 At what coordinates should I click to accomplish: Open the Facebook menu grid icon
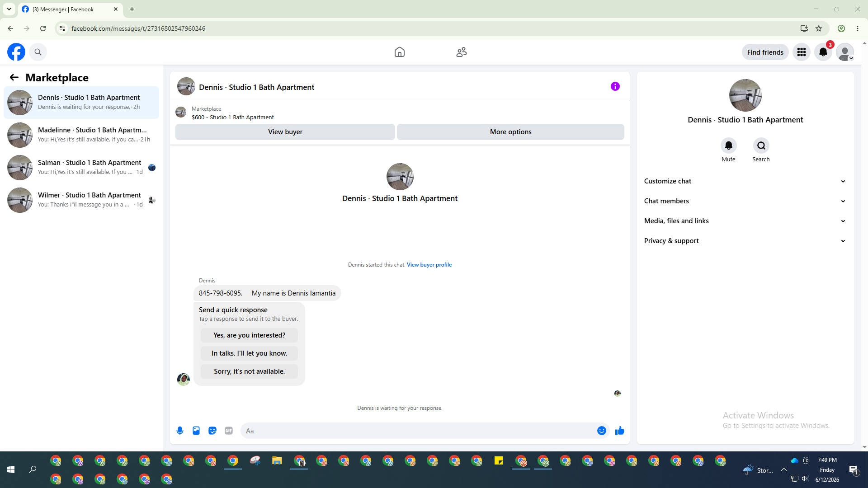tap(802, 52)
